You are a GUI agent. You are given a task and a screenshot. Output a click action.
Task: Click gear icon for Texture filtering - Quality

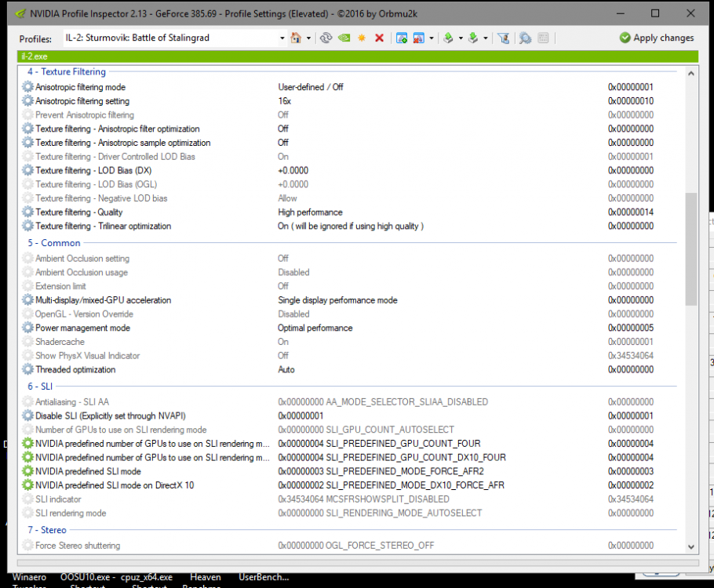[x=27, y=212]
